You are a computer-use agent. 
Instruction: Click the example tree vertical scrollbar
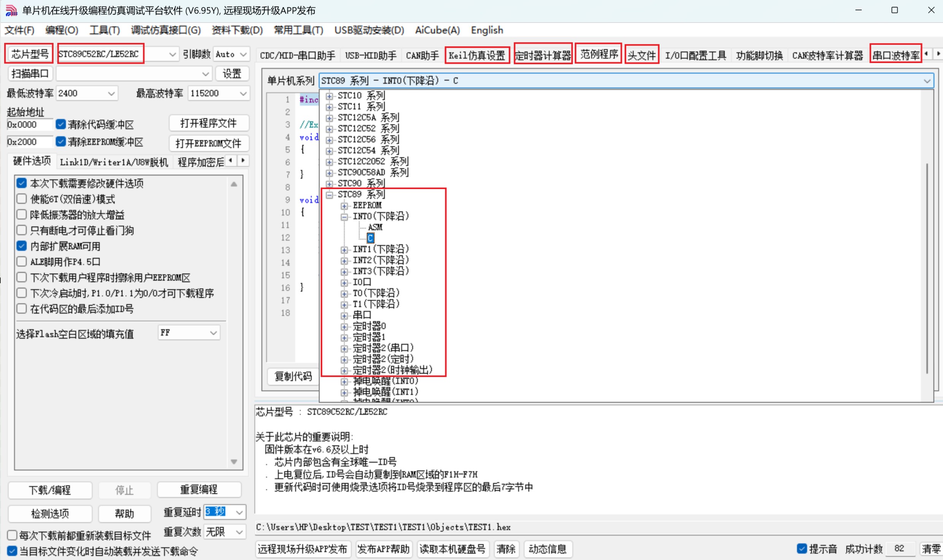tap(927, 268)
